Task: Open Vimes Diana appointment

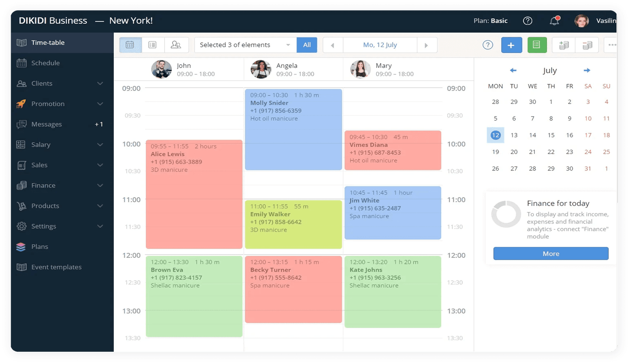Action: tap(393, 150)
